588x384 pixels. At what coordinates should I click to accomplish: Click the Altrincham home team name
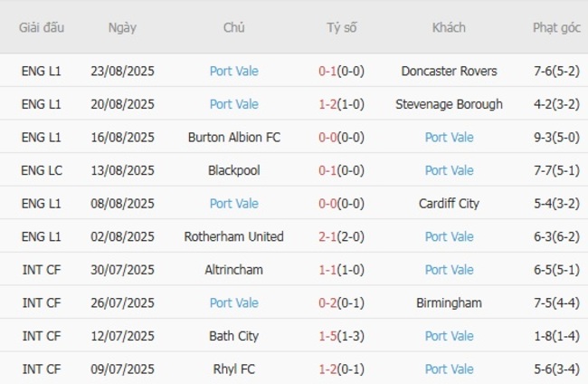[234, 270]
